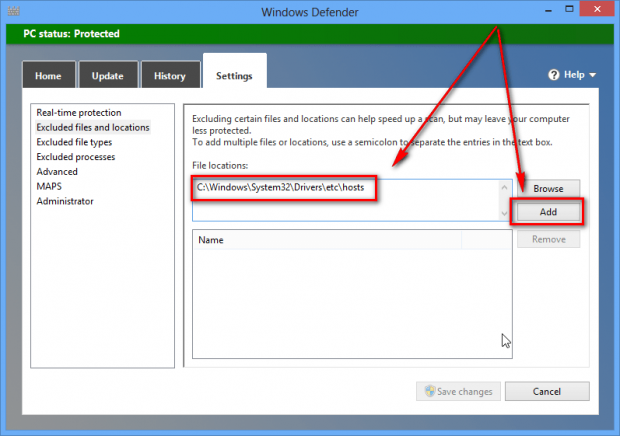Maximize the Windows Defender window
This screenshot has width=620, height=436.
(569, 9)
